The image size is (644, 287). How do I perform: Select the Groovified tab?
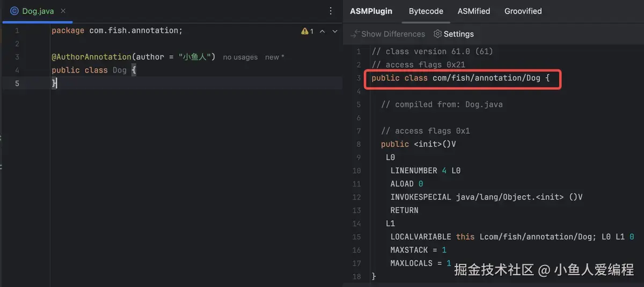pos(523,11)
